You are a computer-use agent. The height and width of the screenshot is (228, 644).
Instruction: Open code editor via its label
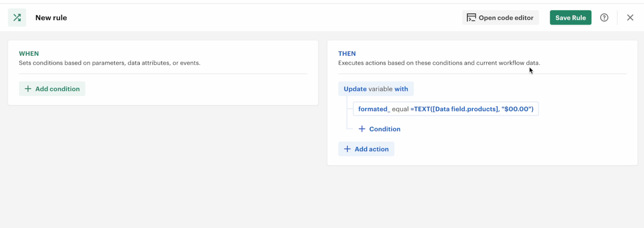[x=506, y=18]
